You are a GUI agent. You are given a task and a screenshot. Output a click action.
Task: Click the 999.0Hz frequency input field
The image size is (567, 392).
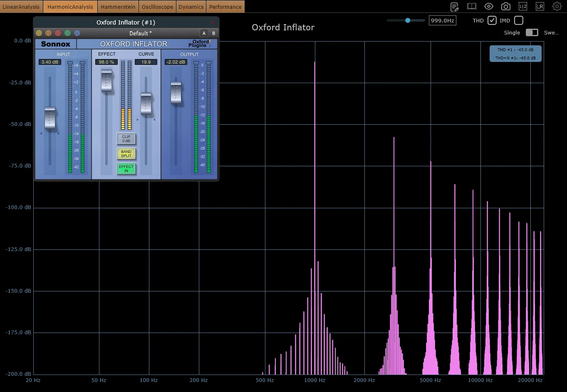442,20
